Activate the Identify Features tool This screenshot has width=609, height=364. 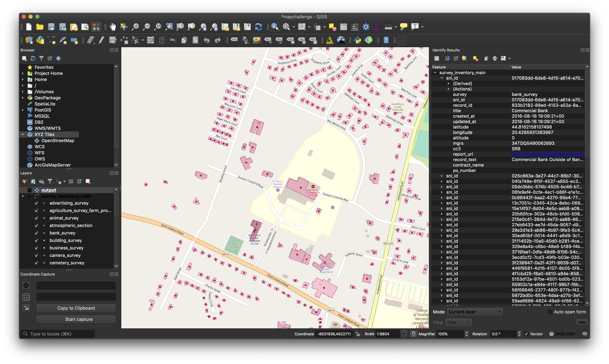(x=275, y=27)
